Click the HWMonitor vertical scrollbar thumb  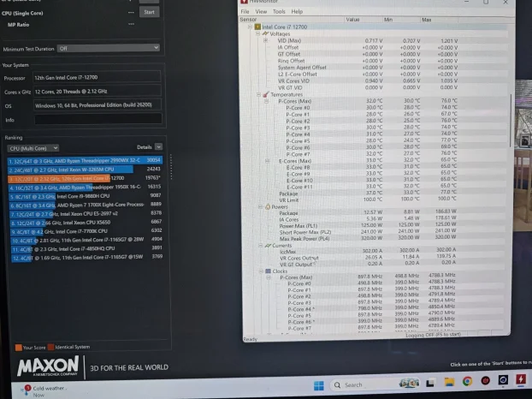coord(511,121)
